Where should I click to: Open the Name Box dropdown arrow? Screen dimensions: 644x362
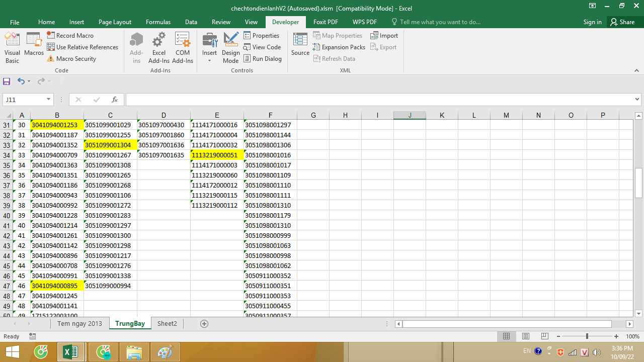pos(49,100)
